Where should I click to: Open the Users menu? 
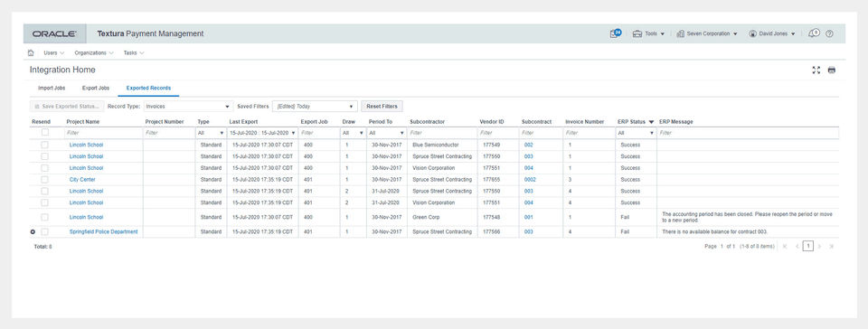point(53,53)
